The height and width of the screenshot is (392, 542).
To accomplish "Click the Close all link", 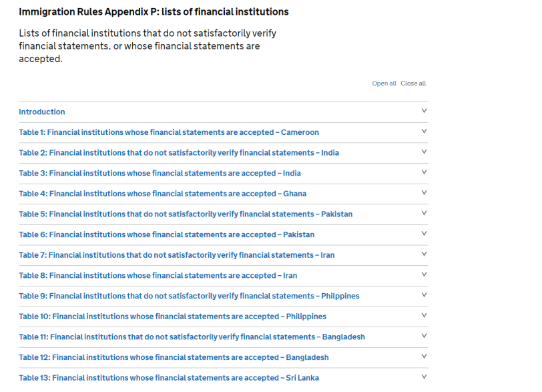I will point(413,83).
